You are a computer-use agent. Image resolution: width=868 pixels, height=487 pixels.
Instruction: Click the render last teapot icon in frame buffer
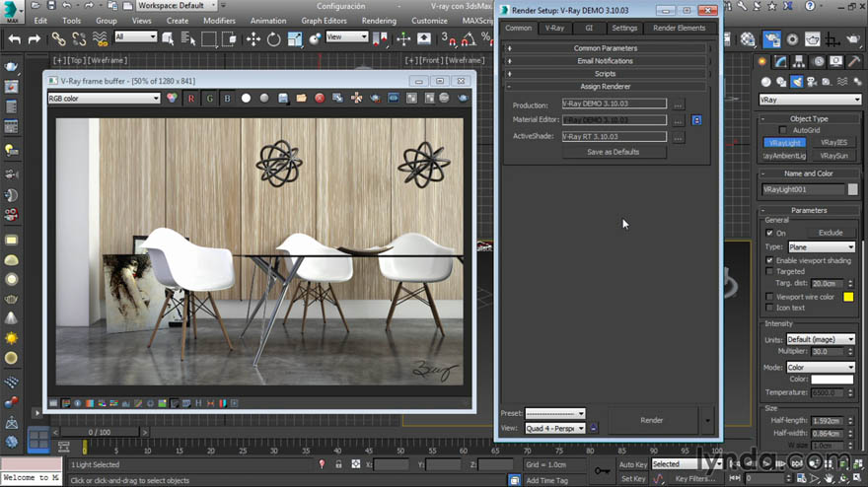(463, 98)
